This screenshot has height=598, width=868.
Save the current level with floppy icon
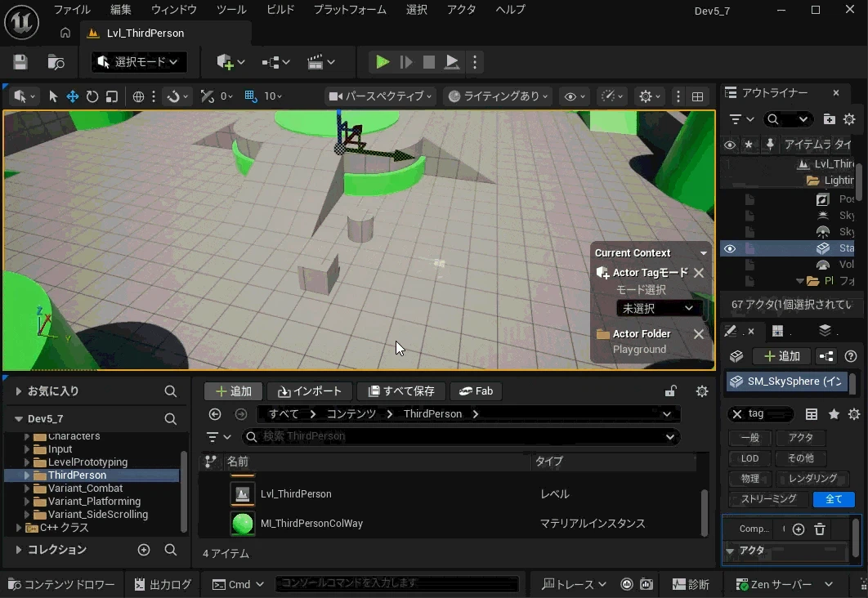click(20, 62)
